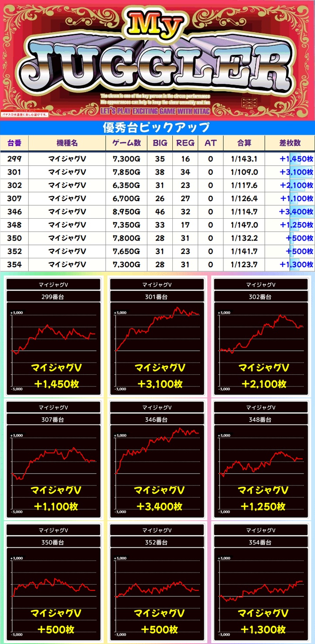View the 350番台 slump graph
This screenshot has height=644, width=315.
coord(53,588)
